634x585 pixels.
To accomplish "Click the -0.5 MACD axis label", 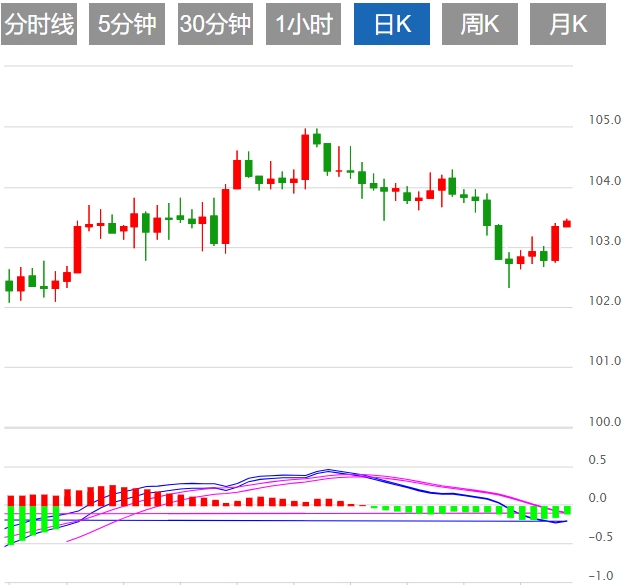I will (x=601, y=537).
